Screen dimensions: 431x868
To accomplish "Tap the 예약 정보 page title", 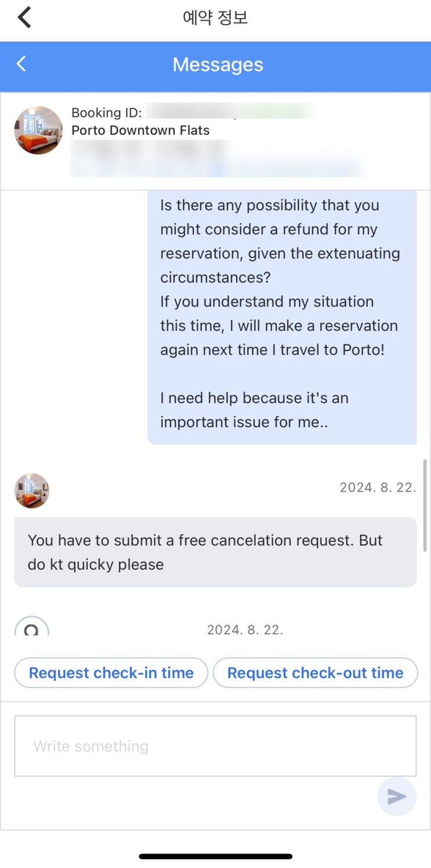I will 215,17.
